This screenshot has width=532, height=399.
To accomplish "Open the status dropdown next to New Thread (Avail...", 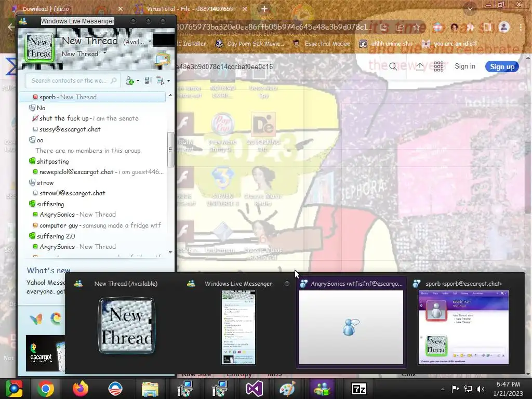I will 150,42.
